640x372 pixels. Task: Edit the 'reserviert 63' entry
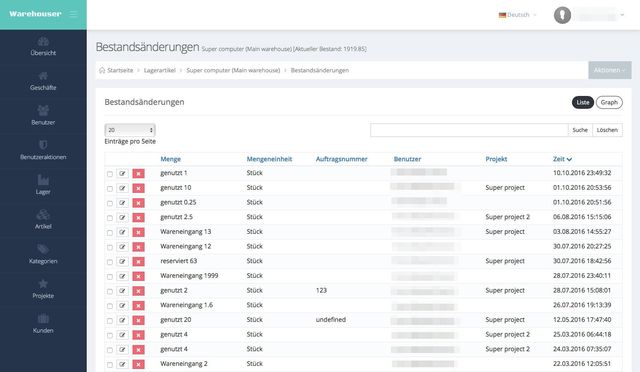pos(122,262)
